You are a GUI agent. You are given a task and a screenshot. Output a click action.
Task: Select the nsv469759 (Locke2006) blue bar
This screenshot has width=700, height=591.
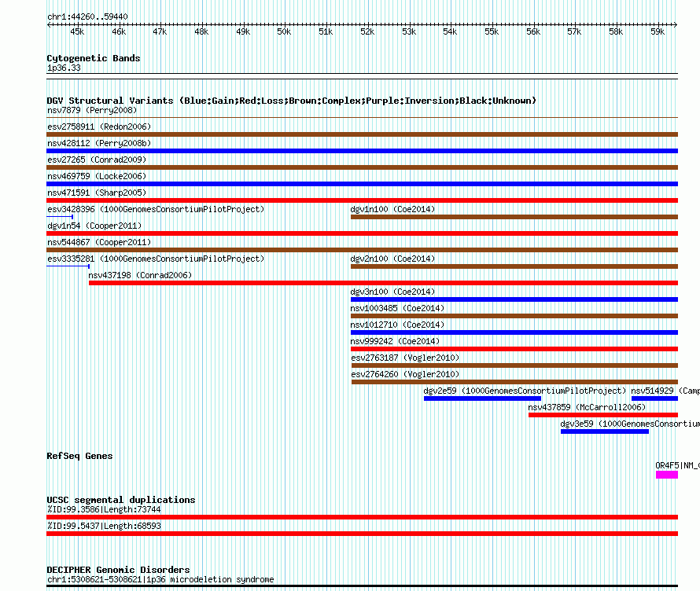click(362, 184)
